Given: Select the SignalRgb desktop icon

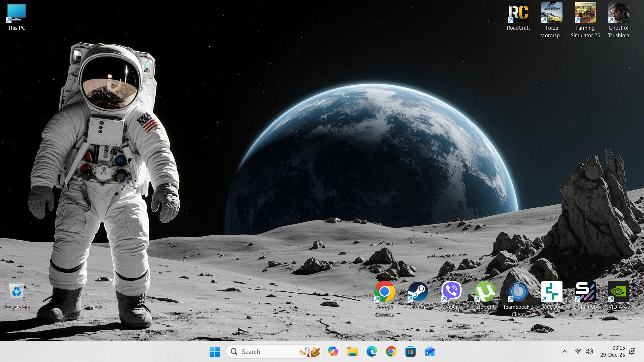Looking at the screenshot, I should click(585, 292).
